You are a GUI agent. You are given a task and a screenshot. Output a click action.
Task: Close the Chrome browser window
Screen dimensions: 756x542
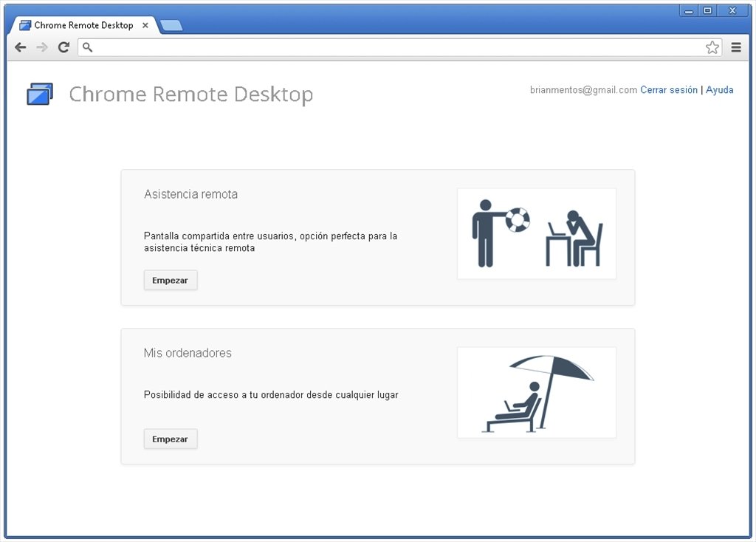(x=733, y=10)
